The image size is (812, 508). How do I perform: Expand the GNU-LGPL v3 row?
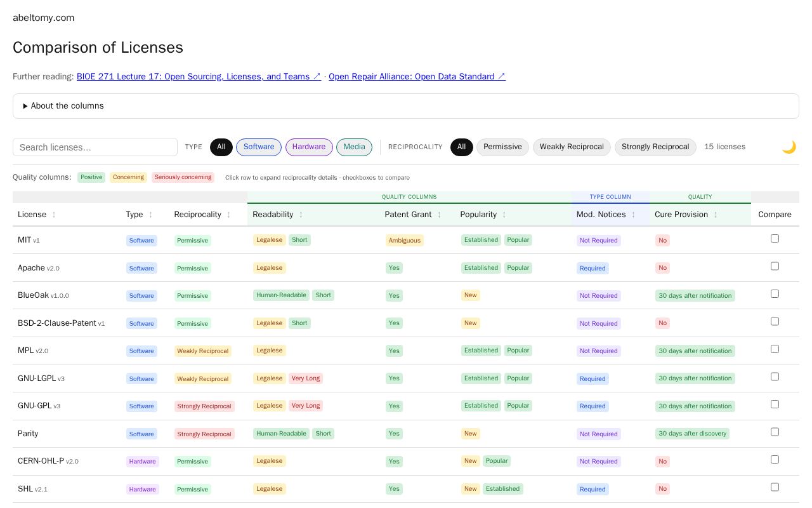pyautogui.click(x=406, y=378)
